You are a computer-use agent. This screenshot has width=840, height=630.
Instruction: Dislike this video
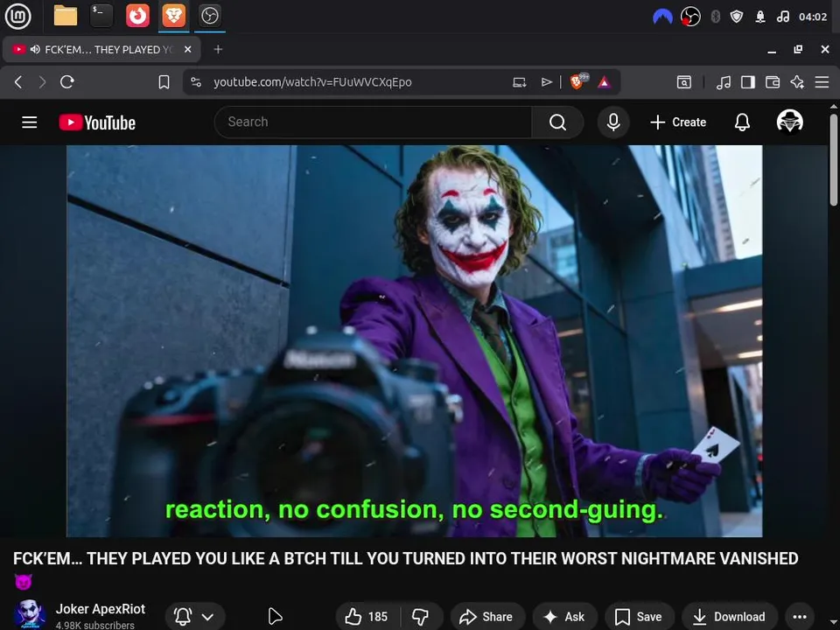coord(421,617)
